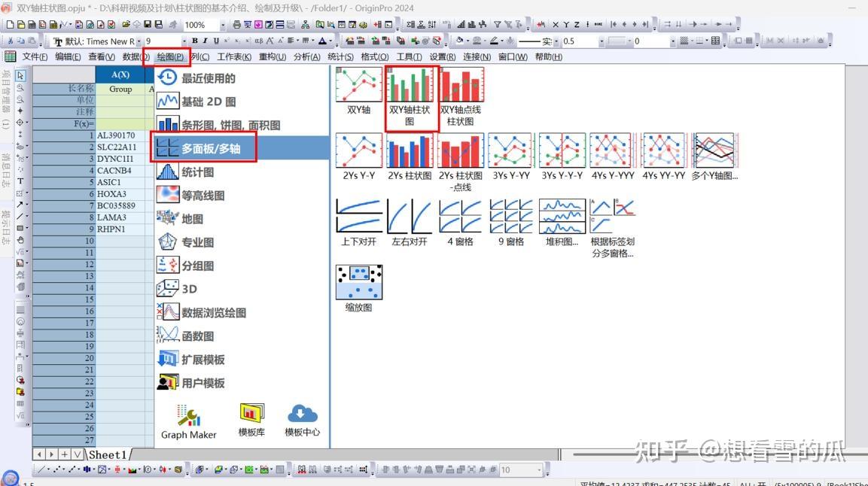Image resolution: width=868 pixels, height=486 pixels.
Task: Select the 2Ys 柱状图 plot type
Action: click(410, 150)
